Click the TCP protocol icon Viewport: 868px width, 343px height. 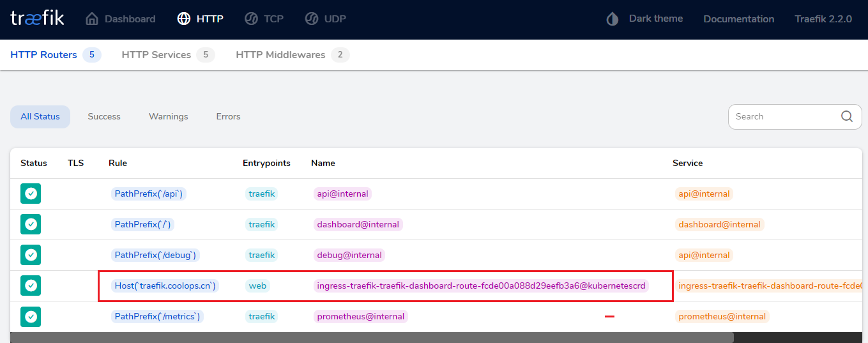[x=252, y=19]
